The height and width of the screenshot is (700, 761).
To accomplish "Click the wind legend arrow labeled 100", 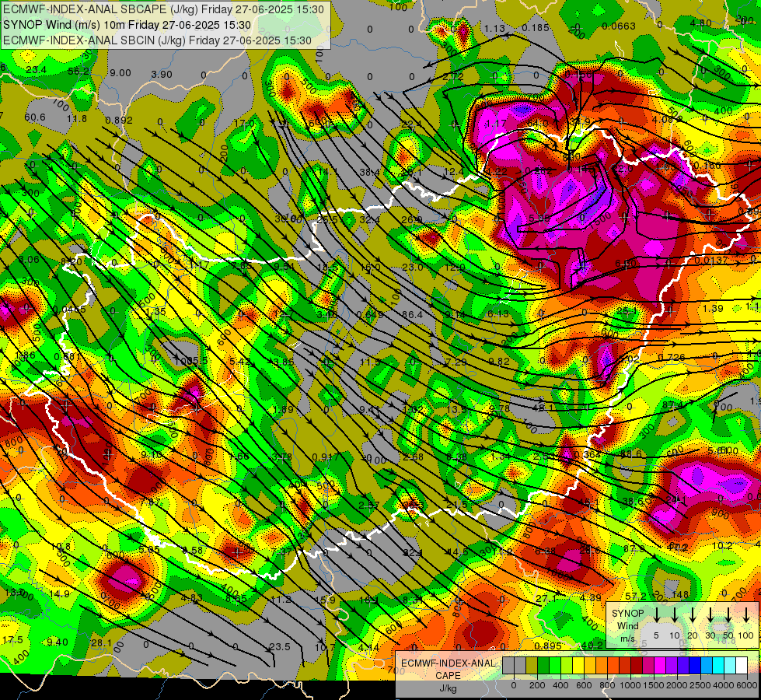I will [x=746, y=614].
